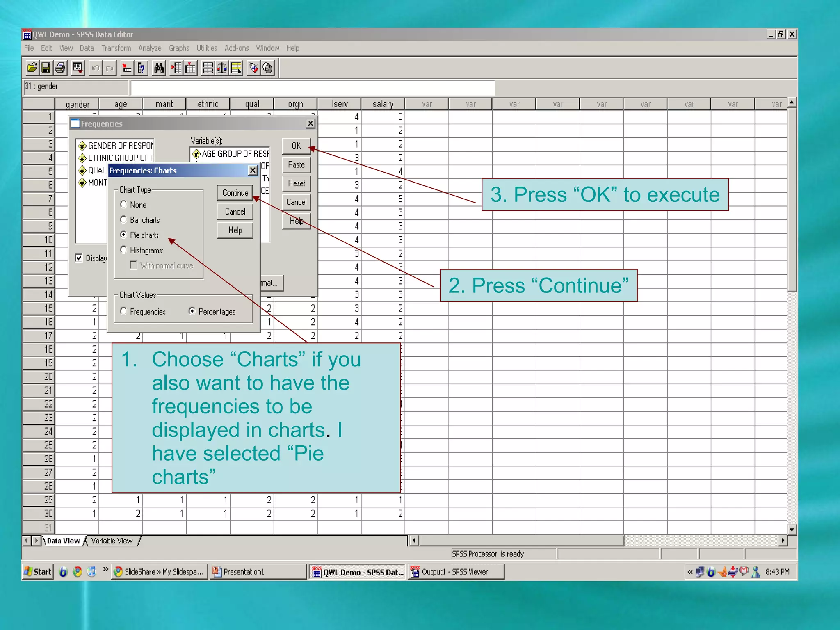Click horizontal scrollbar right arrow
840x630 pixels.
tap(783, 541)
